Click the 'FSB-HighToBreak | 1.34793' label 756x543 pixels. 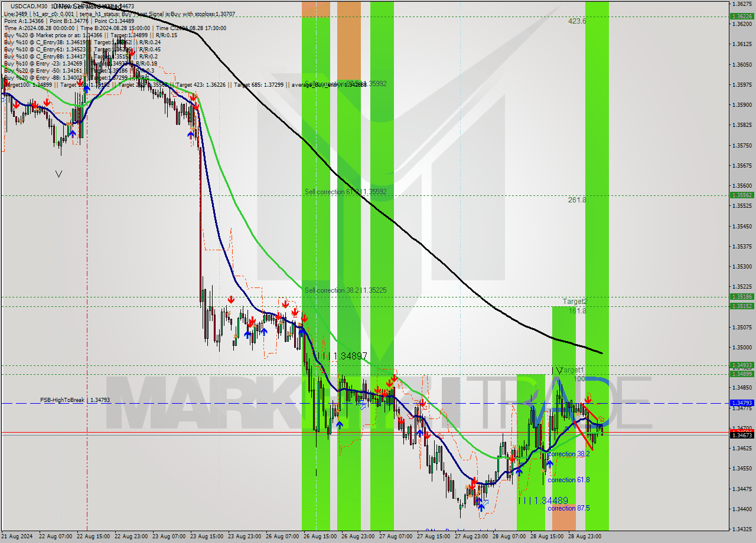[75, 400]
